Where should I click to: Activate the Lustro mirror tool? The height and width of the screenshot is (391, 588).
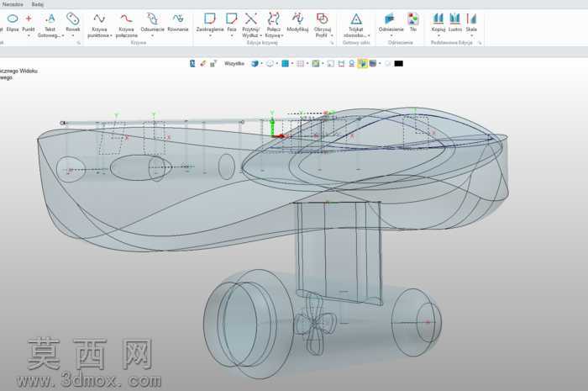point(455,22)
